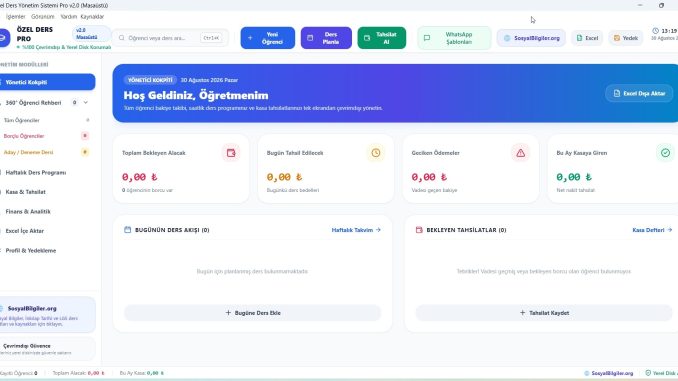
Task: Select 360° Öğrenci Rehberi sidebar item
Action: point(33,102)
